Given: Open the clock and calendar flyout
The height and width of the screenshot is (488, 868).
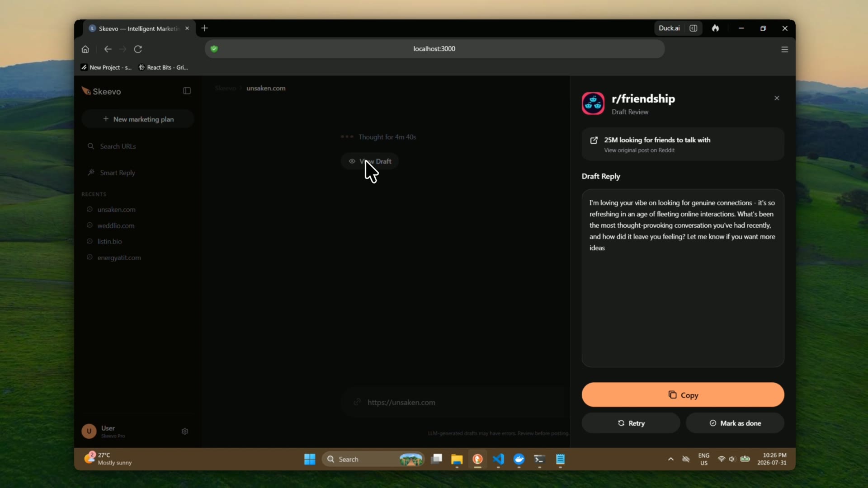Looking at the screenshot, I should (772, 459).
